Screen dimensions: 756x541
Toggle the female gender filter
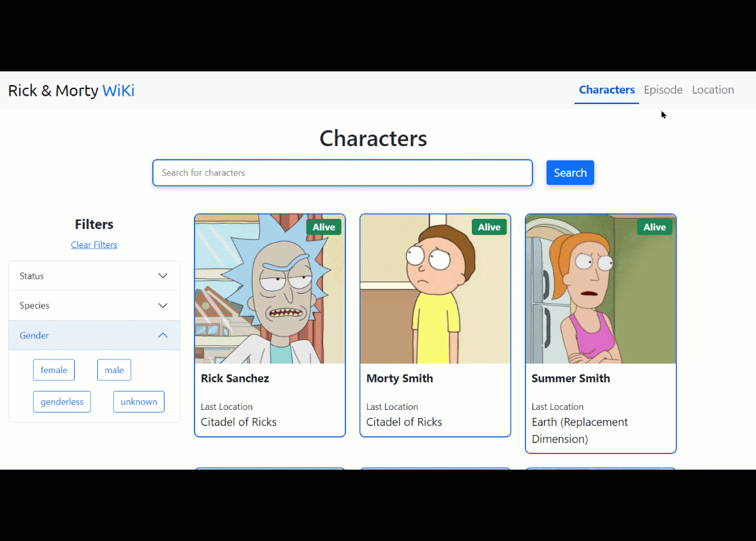(x=54, y=370)
